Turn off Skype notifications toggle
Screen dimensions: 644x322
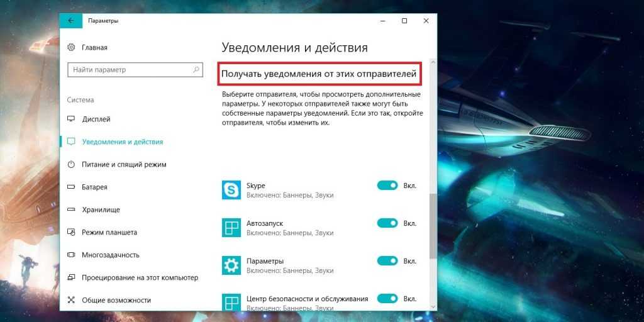coord(387,186)
